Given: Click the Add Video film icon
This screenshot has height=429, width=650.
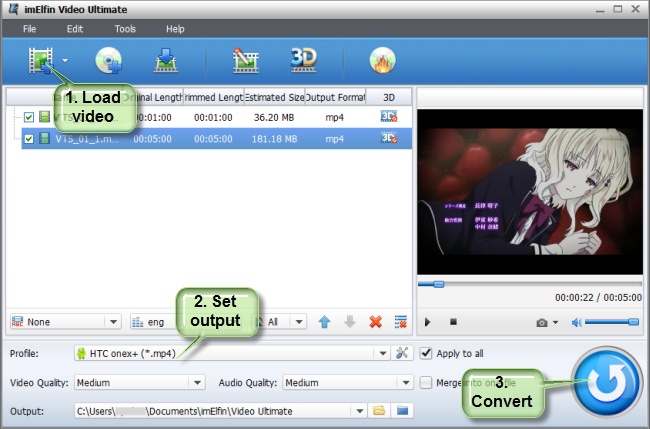Looking at the screenshot, I should [41, 61].
